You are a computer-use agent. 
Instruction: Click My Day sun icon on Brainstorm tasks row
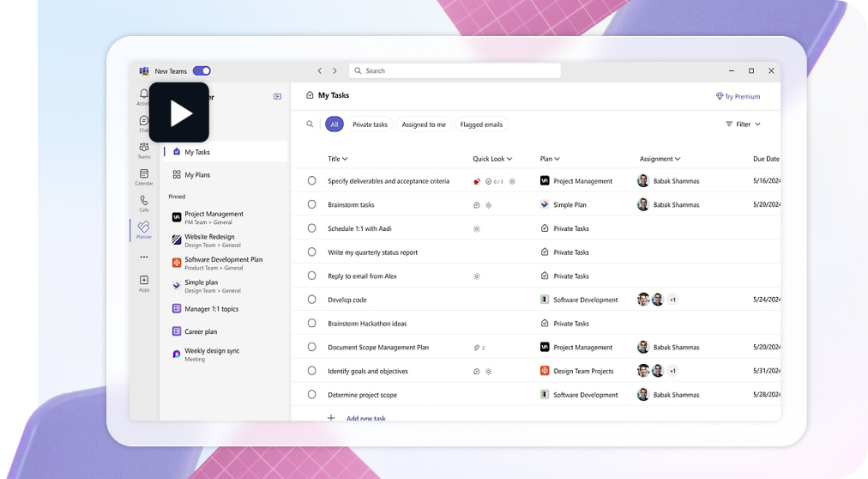(488, 205)
